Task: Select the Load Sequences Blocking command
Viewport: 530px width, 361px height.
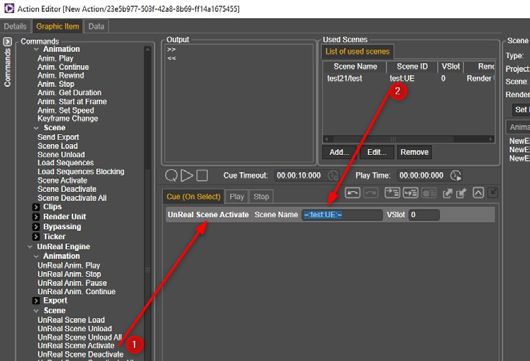Action: [x=81, y=172]
